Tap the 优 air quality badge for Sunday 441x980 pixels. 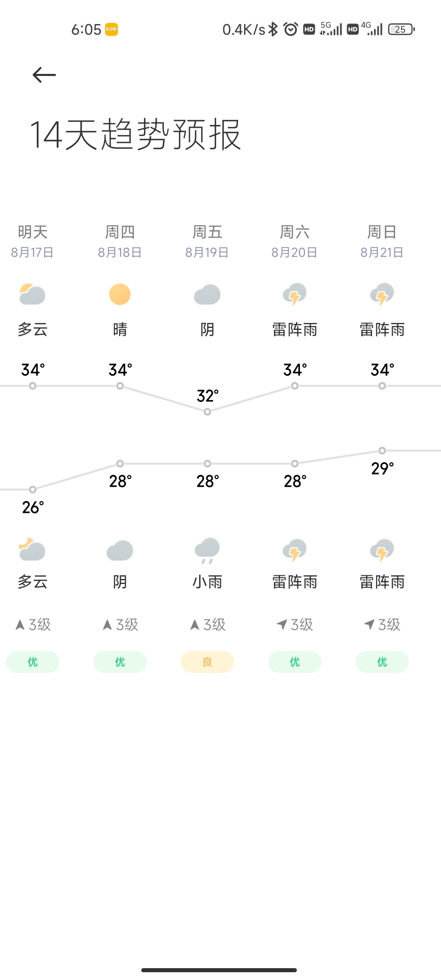(x=382, y=662)
